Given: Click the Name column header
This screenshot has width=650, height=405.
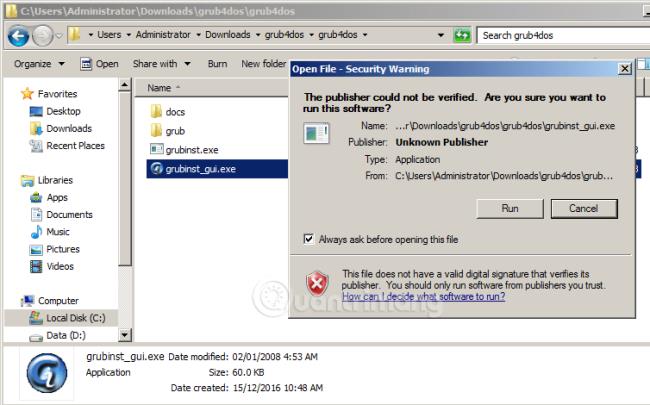Looking at the screenshot, I should pyautogui.click(x=160, y=88).
